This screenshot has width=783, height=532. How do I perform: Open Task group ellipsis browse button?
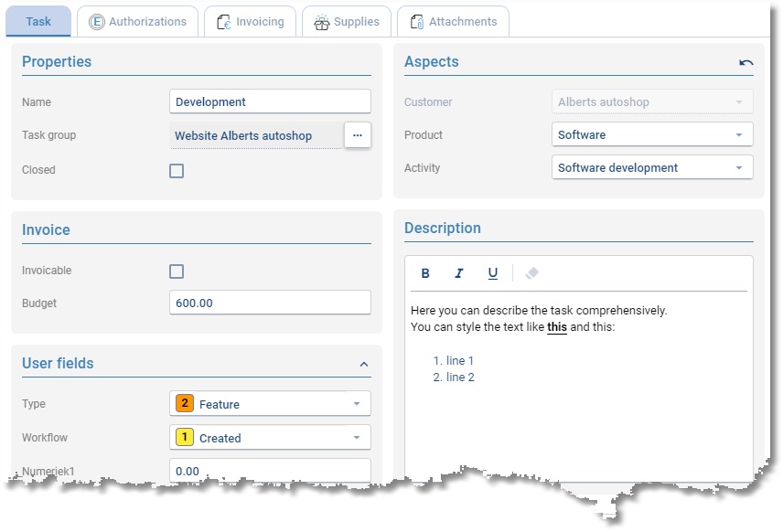(x=358, y=135)
